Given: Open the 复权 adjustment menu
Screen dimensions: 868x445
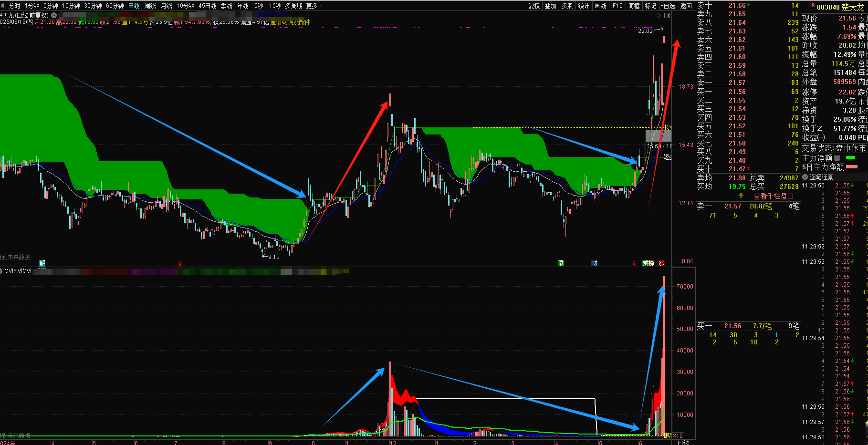Looking at the screenshot, I should 534,6.
